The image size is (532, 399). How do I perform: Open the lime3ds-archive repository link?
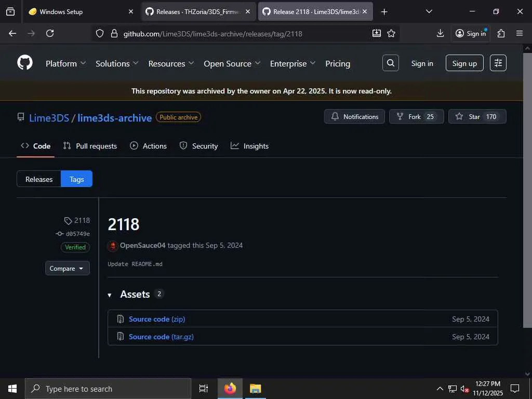click(115, 118)
